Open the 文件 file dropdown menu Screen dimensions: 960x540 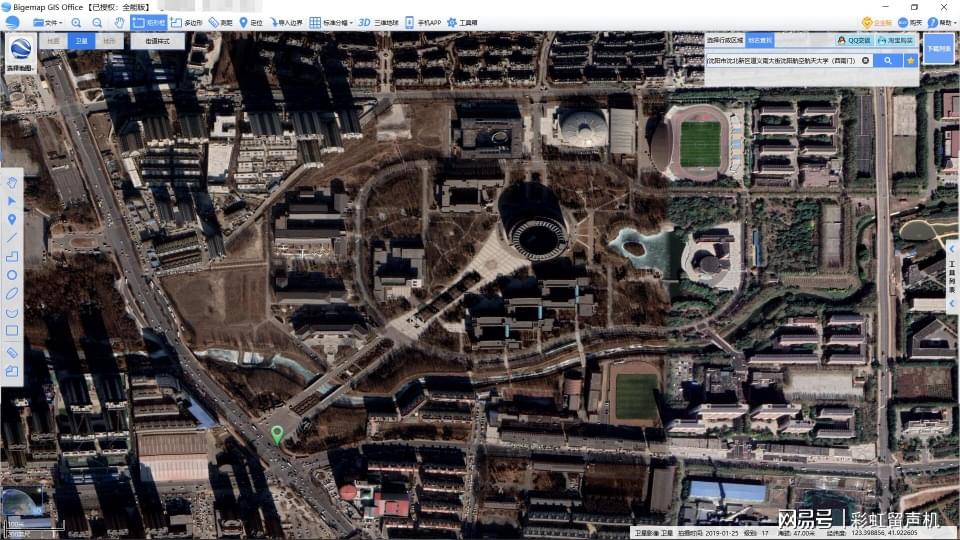click(x=45, y=22)
